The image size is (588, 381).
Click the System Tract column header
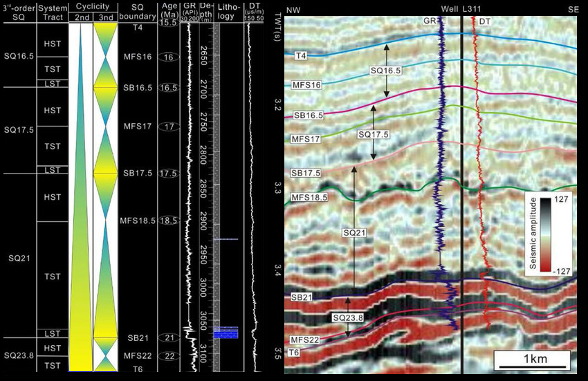pyautogui.click(x=53, y=12)
